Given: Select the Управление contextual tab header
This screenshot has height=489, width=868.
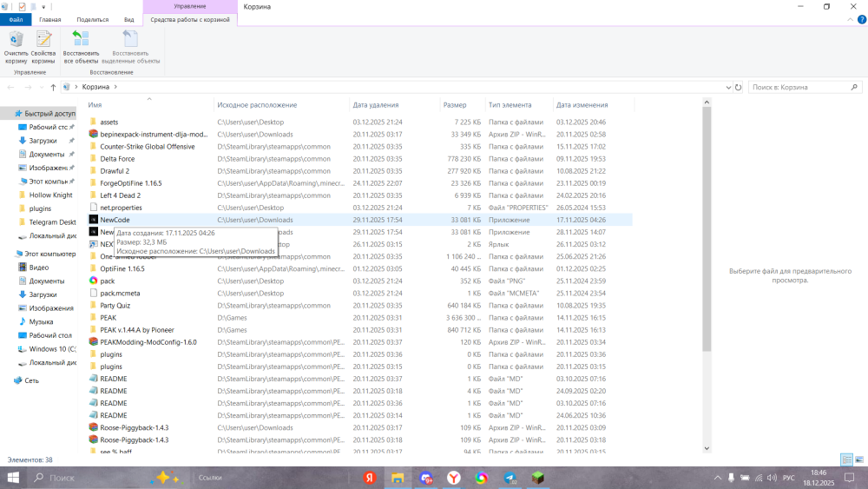Looking at the screenshot, I should (190, 6).
